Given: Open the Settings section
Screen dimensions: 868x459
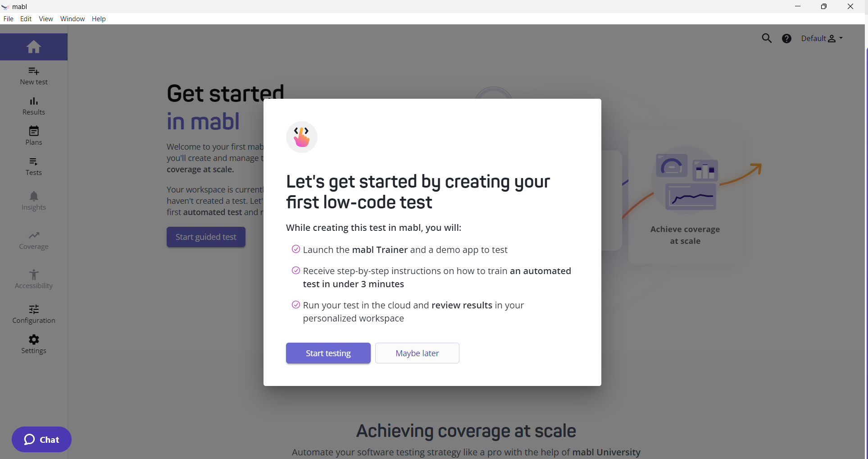Looking at the screenshot, I should tap(33, 344).
